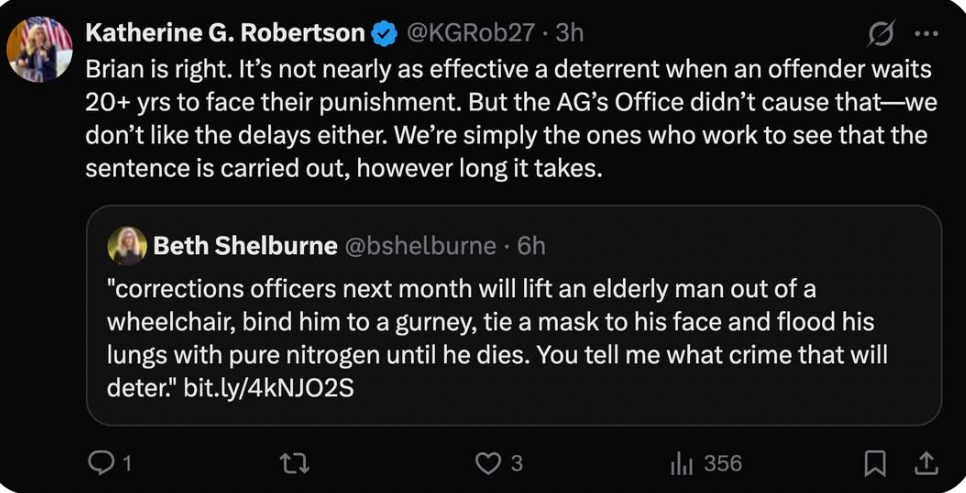Reply to Katherine G. Robertson's post

[103, 462]
